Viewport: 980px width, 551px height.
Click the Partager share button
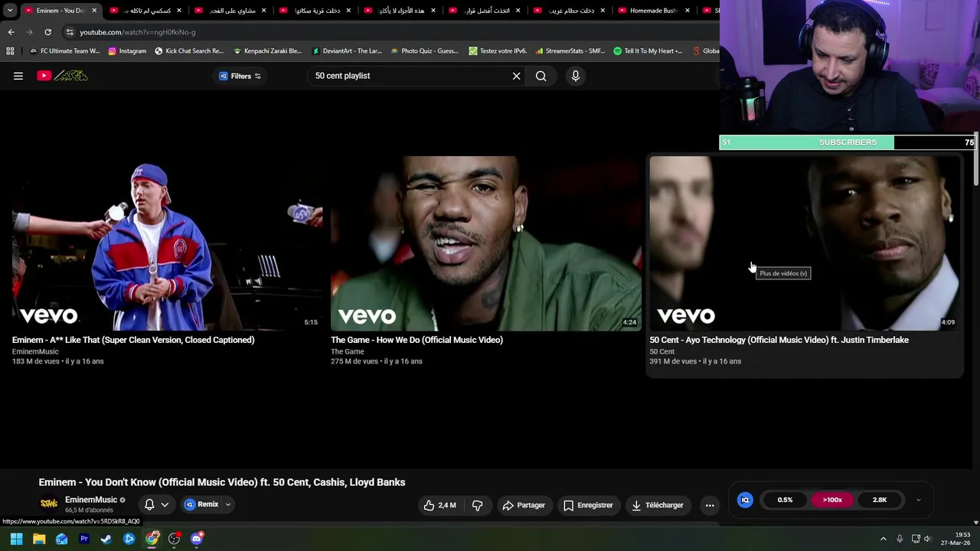(524, 505)
